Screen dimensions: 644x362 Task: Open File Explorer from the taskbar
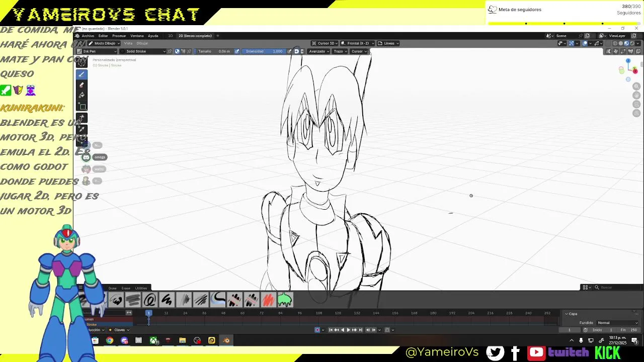[182, 340]
